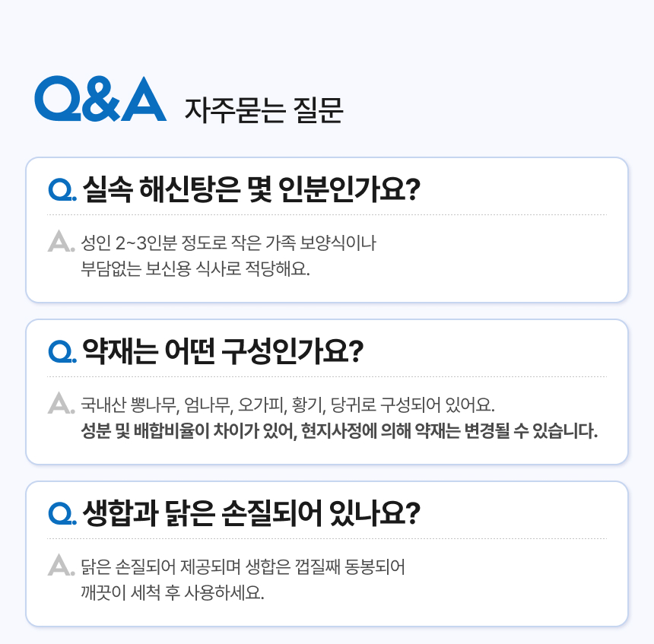Click the large blue Q&A logo

click(x=100, y=100)
